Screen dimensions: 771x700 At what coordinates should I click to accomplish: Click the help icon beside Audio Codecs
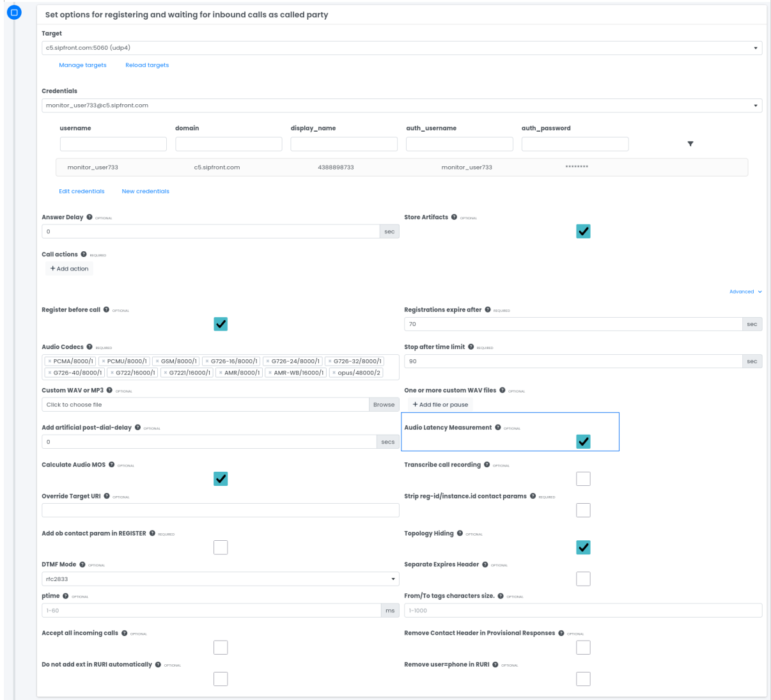pos(90,347)
